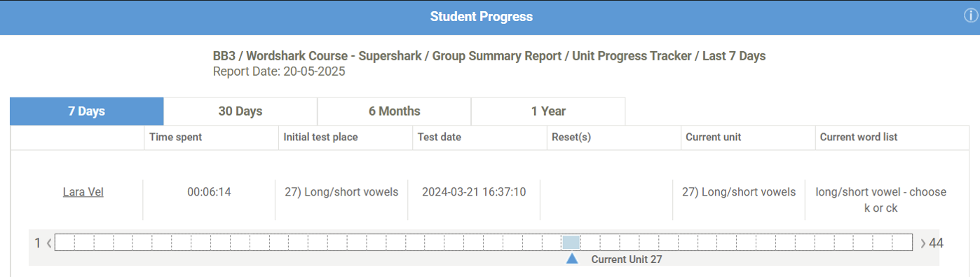Select the highlighted unit 27 progress cell
The image size is (980, 277).
pyautogui.click(x=571, y=243)
